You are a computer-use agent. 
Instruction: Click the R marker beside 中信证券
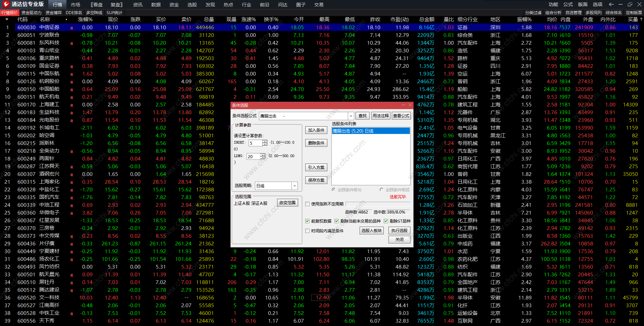pyautogui.click(x=72, y=28)
